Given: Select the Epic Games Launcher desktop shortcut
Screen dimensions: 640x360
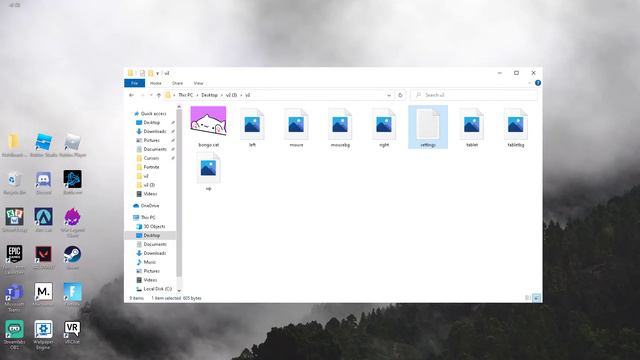Looking at the screenshot, I should tap(14, 259).
